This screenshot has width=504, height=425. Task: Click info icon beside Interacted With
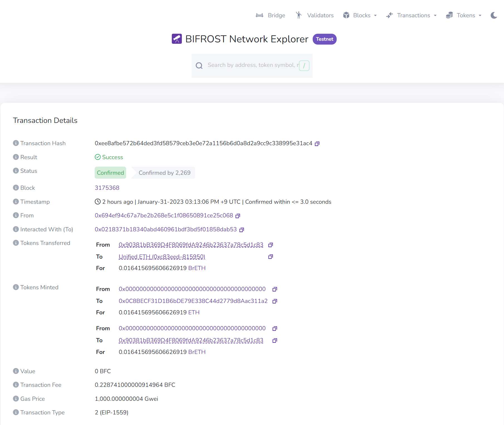16,229
